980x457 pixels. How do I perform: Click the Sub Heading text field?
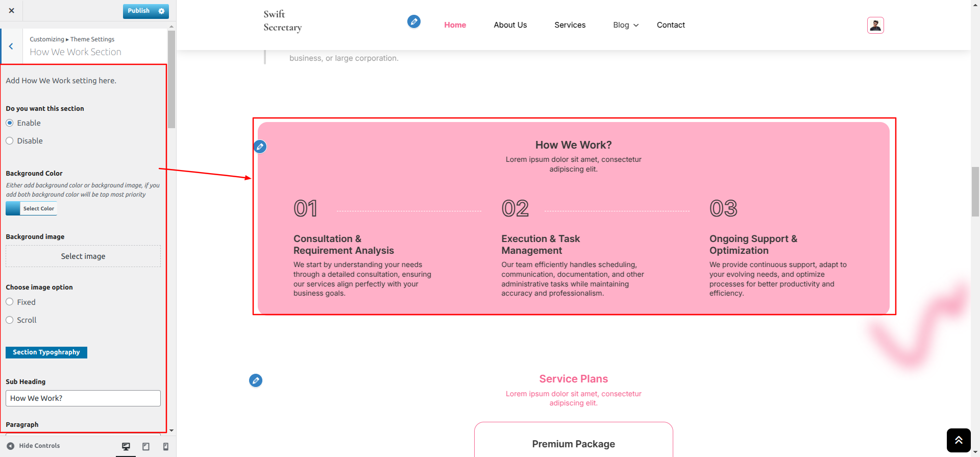point(83,398)
